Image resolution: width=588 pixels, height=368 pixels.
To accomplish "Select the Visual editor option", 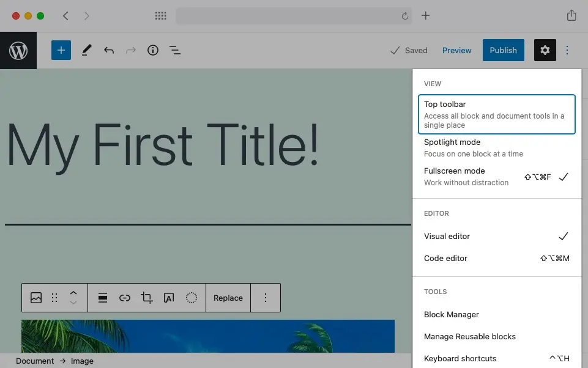I will 496,236.
